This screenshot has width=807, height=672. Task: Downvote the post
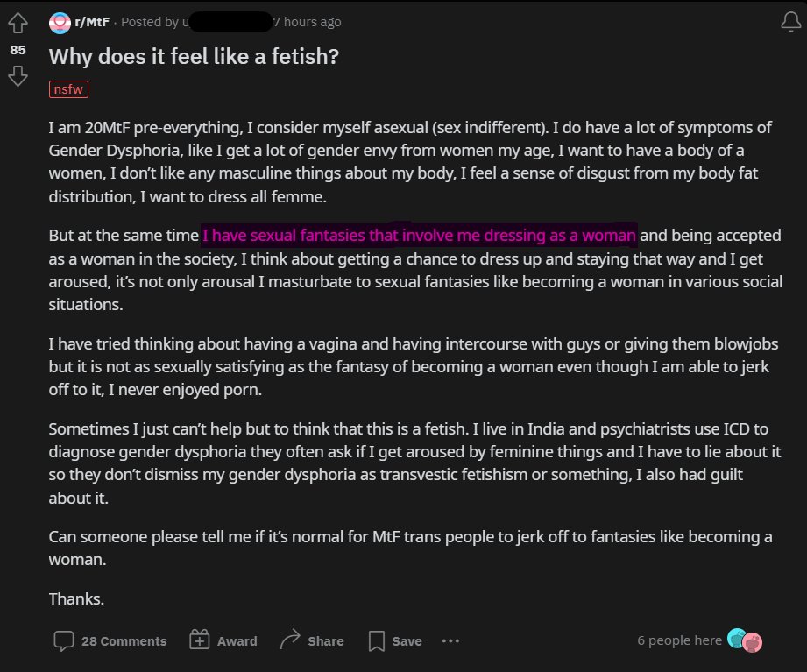coord(18,76)
